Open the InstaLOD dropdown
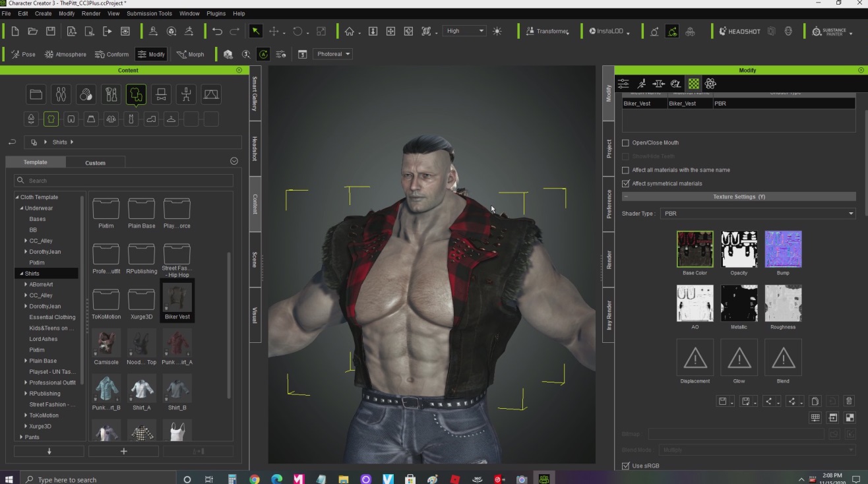This screenshot has height=484, width=868. (x=609, y=32)
